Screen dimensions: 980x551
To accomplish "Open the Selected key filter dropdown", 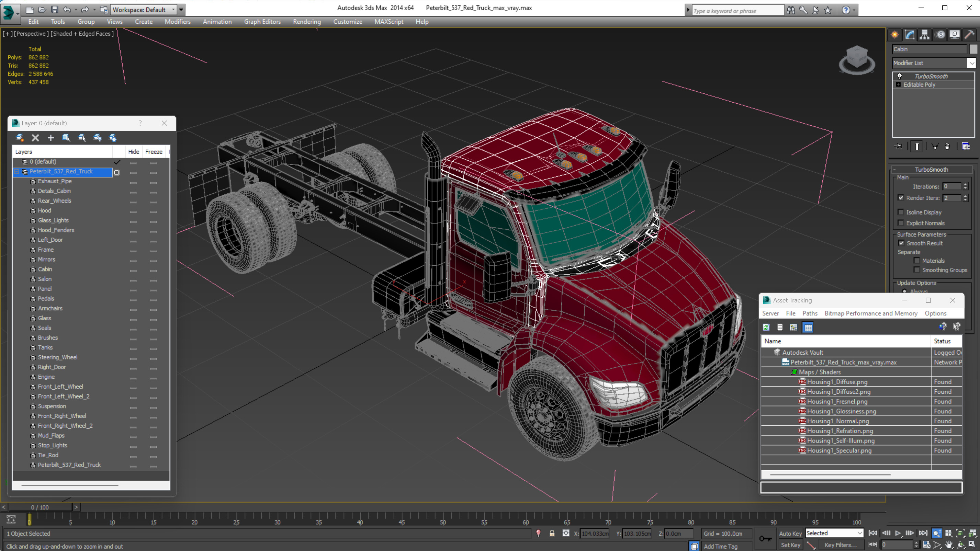I will (859, 533).
